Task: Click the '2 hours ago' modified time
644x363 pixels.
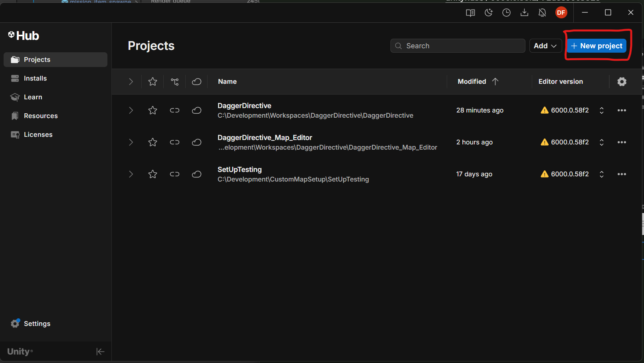Action: [x=474, y=142]
